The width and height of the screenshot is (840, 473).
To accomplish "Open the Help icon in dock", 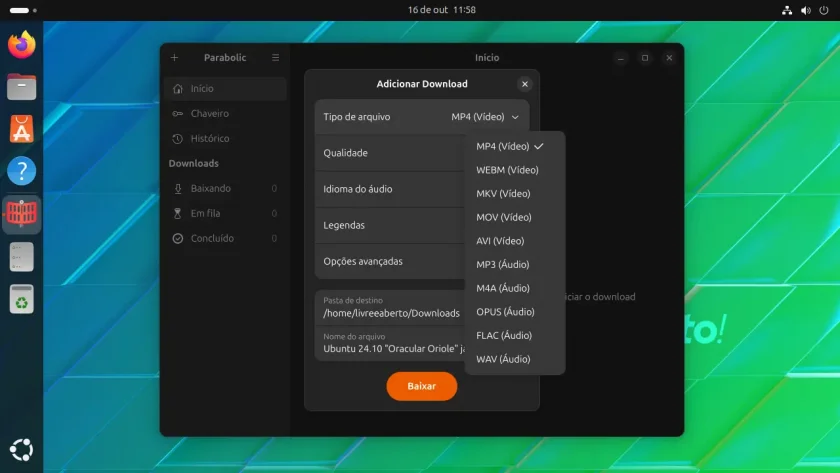I will coord(21,171).
